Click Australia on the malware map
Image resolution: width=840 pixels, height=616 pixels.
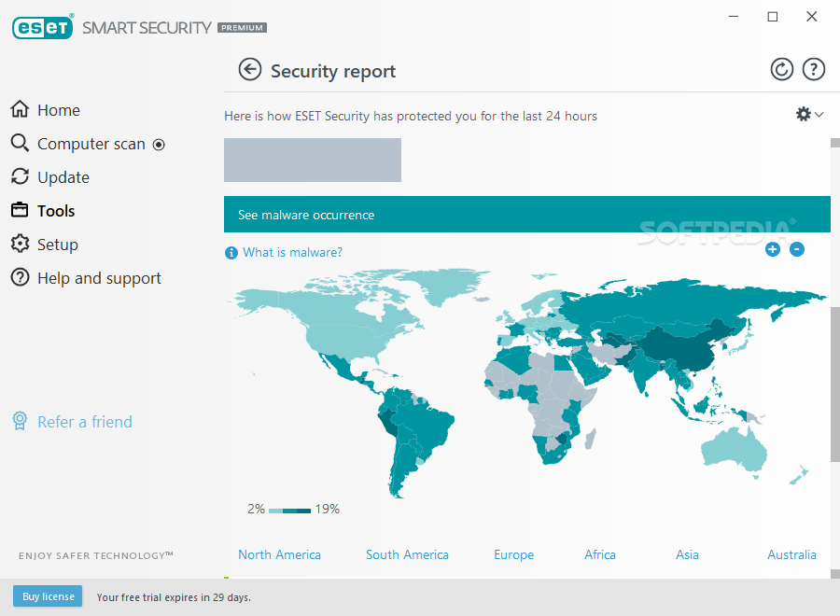click(x=734, y=451)
